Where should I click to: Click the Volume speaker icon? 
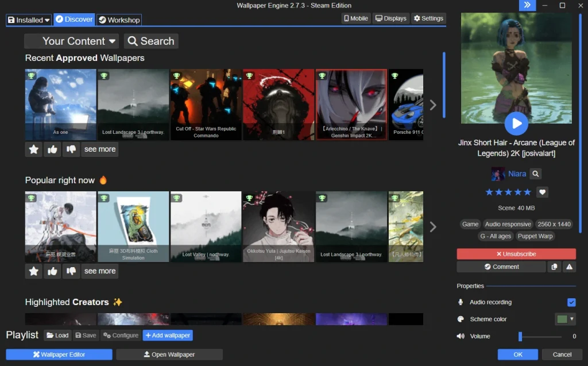tap(461, 336)
